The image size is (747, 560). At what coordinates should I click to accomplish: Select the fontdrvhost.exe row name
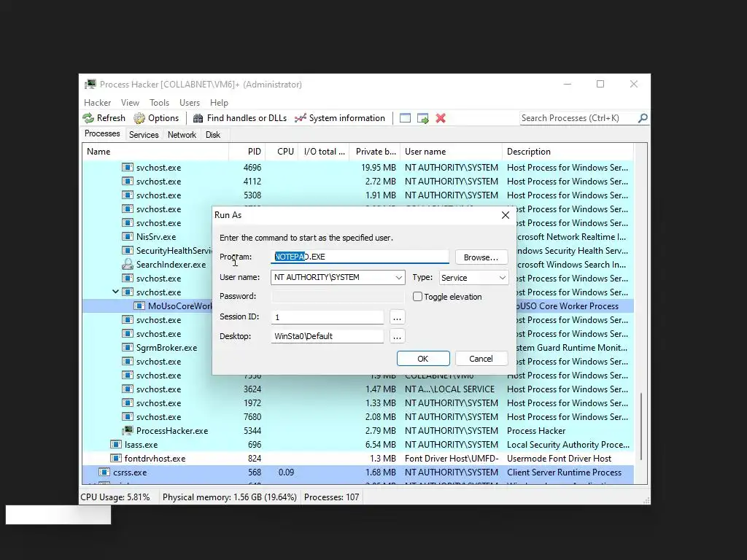pos(155,459)
